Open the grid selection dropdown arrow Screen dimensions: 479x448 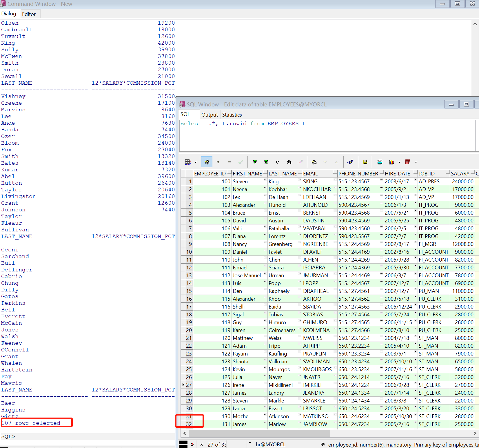[196, 162]
